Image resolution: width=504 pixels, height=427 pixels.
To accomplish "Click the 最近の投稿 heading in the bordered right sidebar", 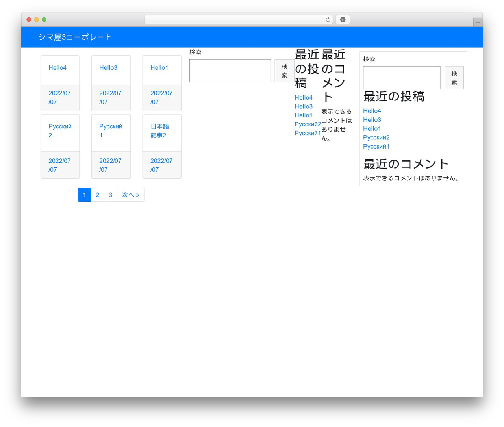I will click(394, 97).
